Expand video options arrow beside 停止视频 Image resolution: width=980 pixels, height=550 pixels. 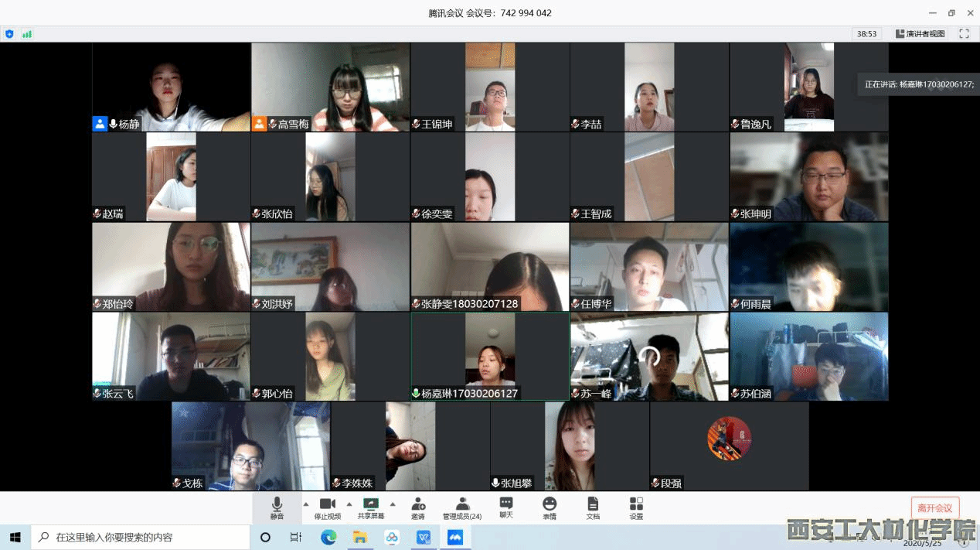coord(349,504)
